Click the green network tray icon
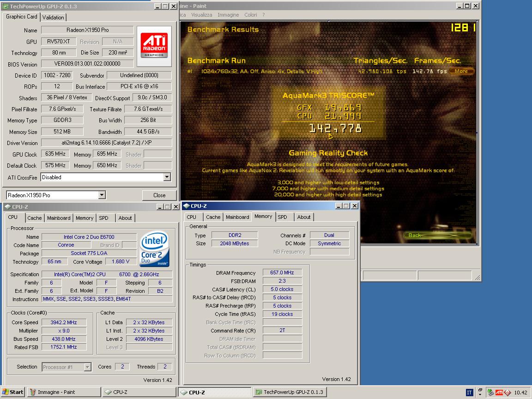The width and height of the screenshot is (532, 399). [x=490, y=393]
